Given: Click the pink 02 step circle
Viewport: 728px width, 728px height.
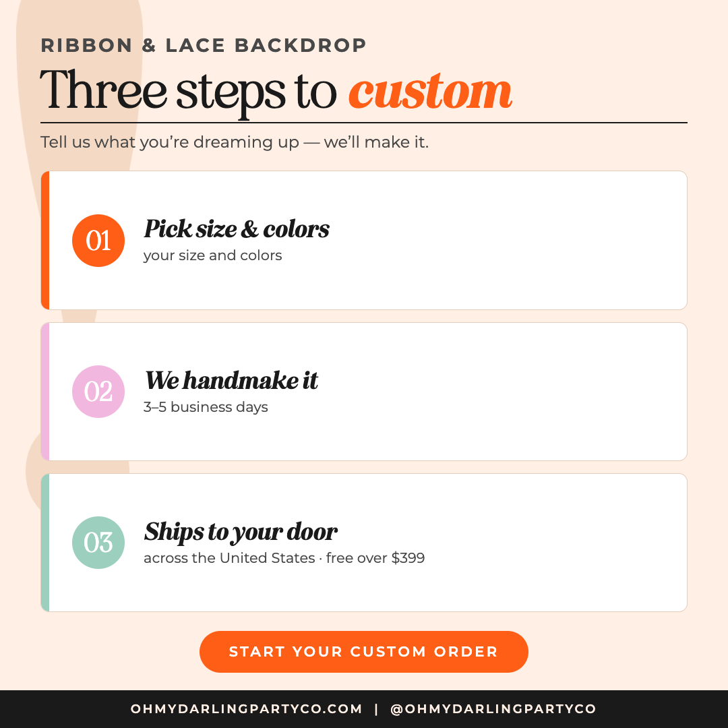Looking at the screenshot, I should pyautogui.click(x=98, y=392).
